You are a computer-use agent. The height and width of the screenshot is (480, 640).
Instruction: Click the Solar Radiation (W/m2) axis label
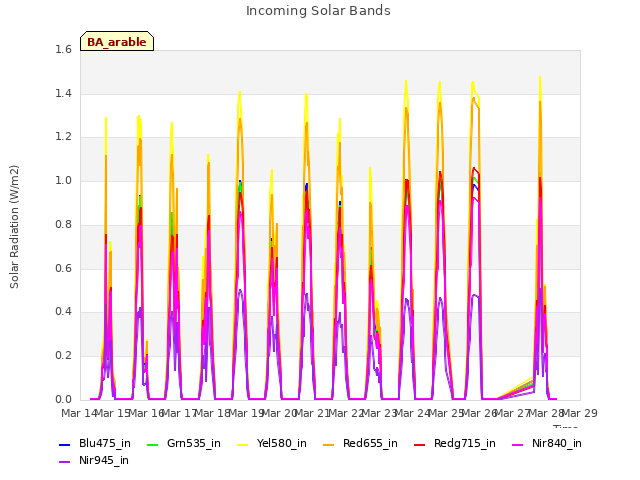14,227
